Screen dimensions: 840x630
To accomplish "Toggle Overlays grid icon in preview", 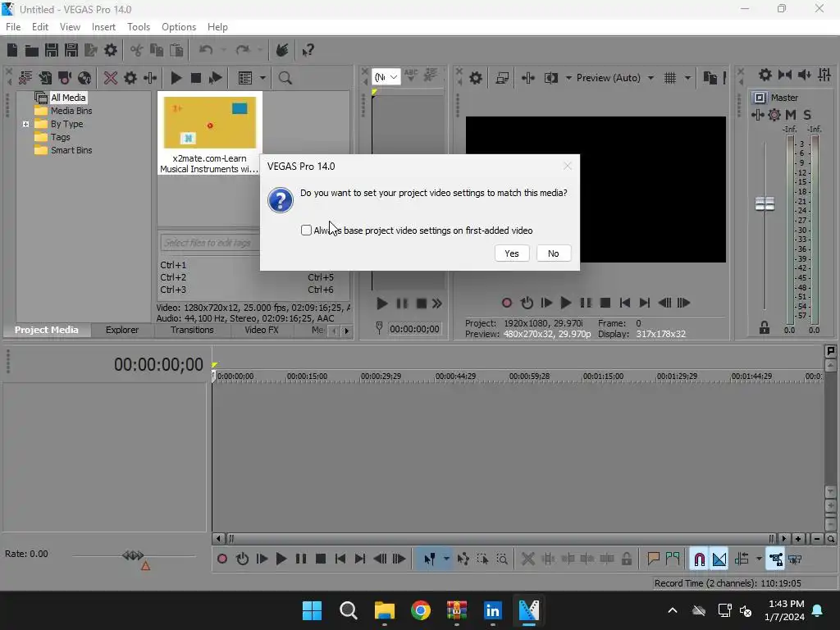I will point(670,78).
